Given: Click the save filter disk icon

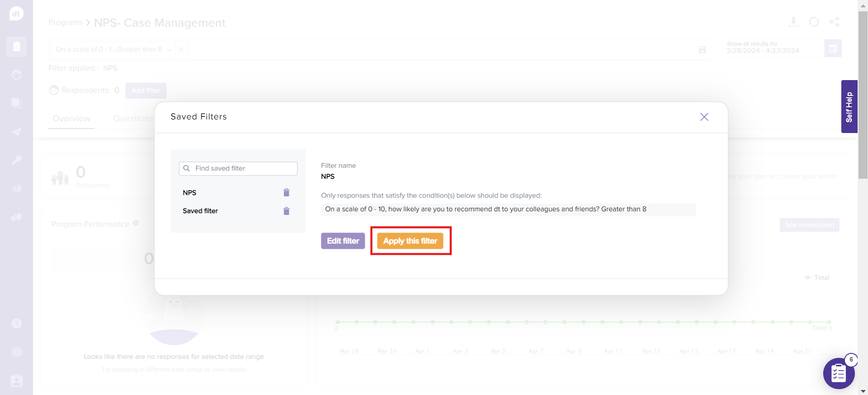Looking at the screenshot, I should pyautogui.click(x=702, y=50).
